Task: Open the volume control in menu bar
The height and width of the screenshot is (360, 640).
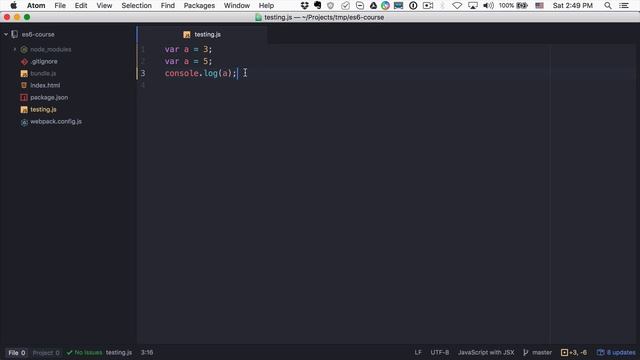Action: (x=488, y=6)
